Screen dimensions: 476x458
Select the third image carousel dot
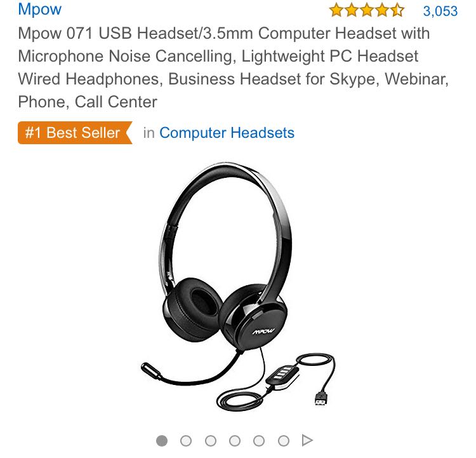coord(210,441)
